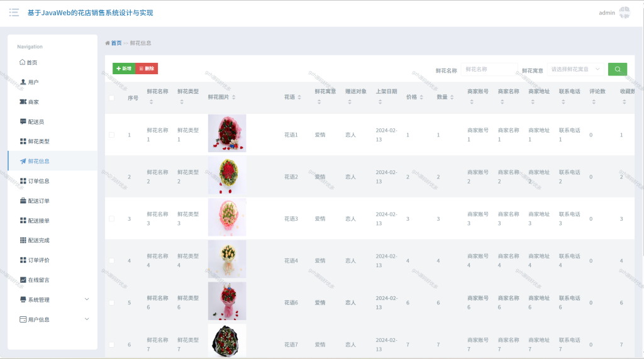Click the 系统管理 monitor icon
Image resolution: width=644 pixels, height=359 pixels.
[23, 299]
